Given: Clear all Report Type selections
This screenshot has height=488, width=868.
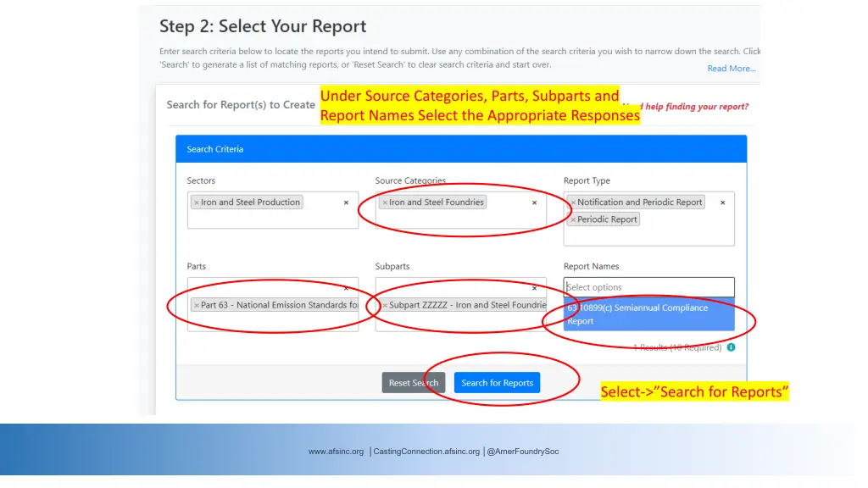Looking at the screenshot, I should pos(722,202).
